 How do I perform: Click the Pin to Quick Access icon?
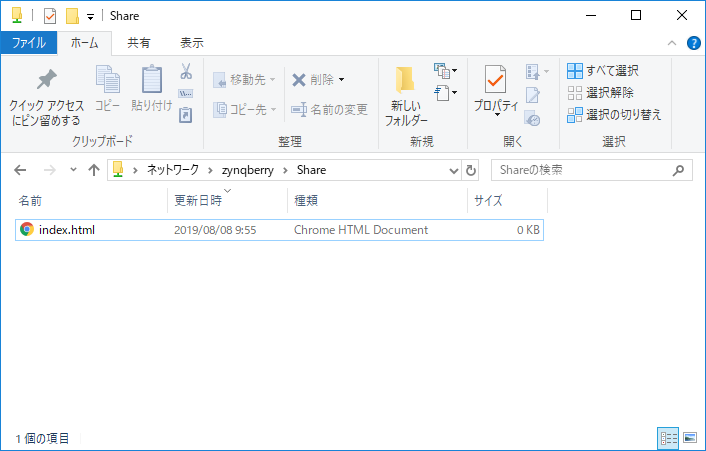[x=46, y=81]
